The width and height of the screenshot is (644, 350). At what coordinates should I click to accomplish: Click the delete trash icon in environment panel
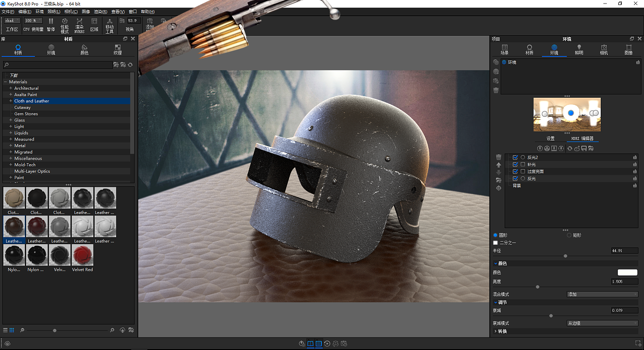[496, 90]
